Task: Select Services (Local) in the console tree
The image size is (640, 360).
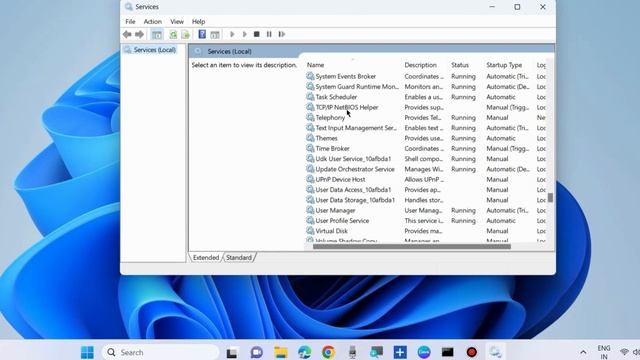Action: tap(154, 50)
